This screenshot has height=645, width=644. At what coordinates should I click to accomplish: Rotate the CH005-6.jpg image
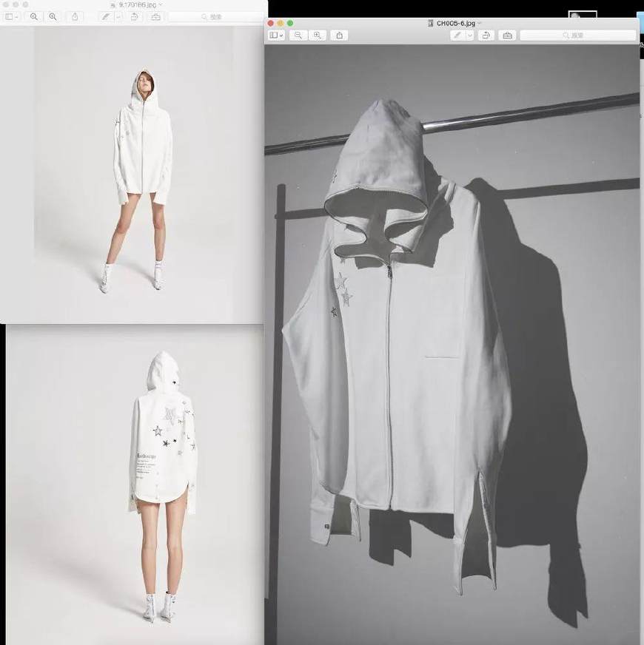tap(486, 36)
